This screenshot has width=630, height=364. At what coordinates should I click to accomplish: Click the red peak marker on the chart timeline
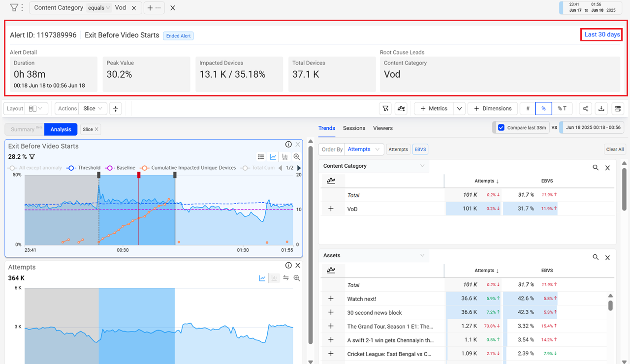(139, 175)
